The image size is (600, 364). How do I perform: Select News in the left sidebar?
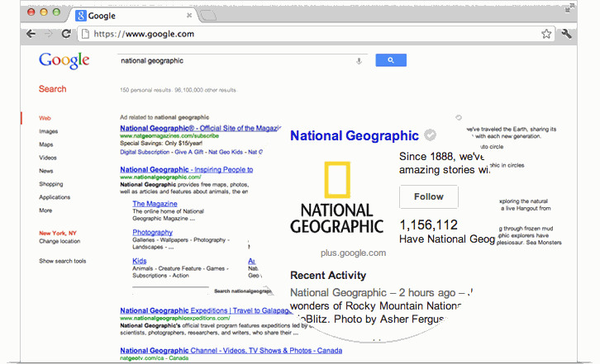[46, 171]
